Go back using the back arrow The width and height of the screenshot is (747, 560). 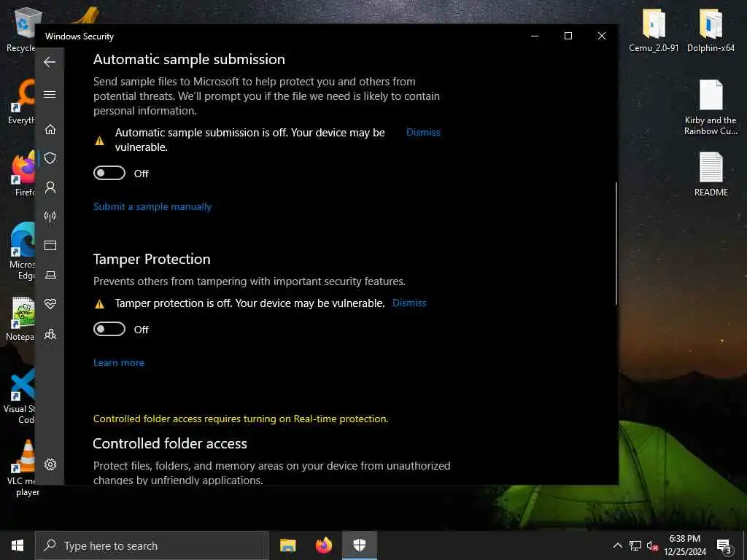pyautogui.click(x=50, y=62)
